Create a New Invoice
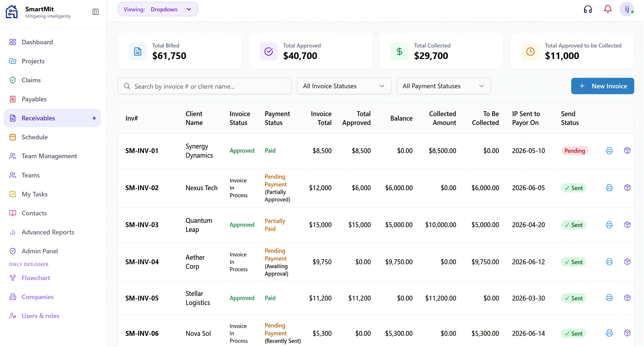Image resolution: width=644 pixels, height=347 pixels. coord(602,86)
